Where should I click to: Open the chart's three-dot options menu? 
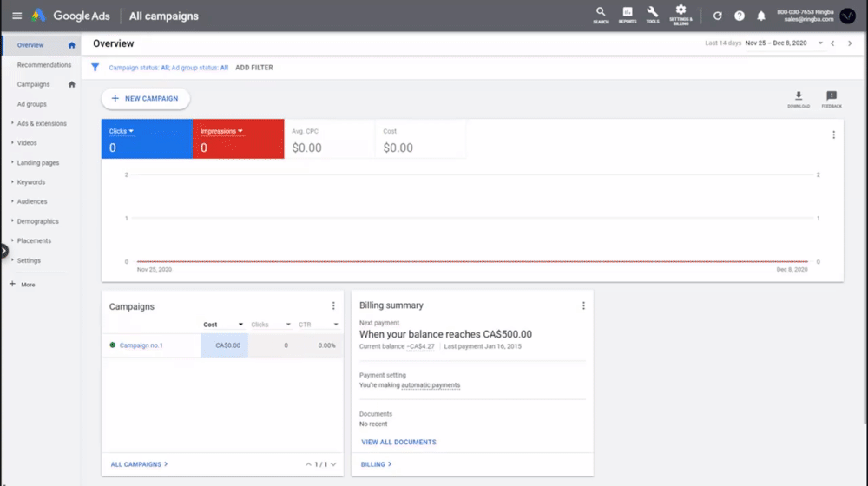[x=833, y=135]
